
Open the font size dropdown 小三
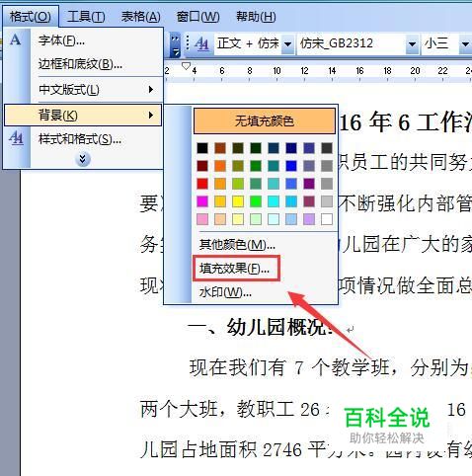(465, 43)
